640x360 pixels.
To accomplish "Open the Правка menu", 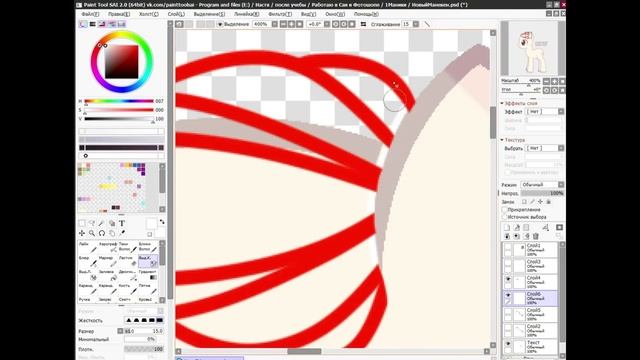I will pos(119,14).
